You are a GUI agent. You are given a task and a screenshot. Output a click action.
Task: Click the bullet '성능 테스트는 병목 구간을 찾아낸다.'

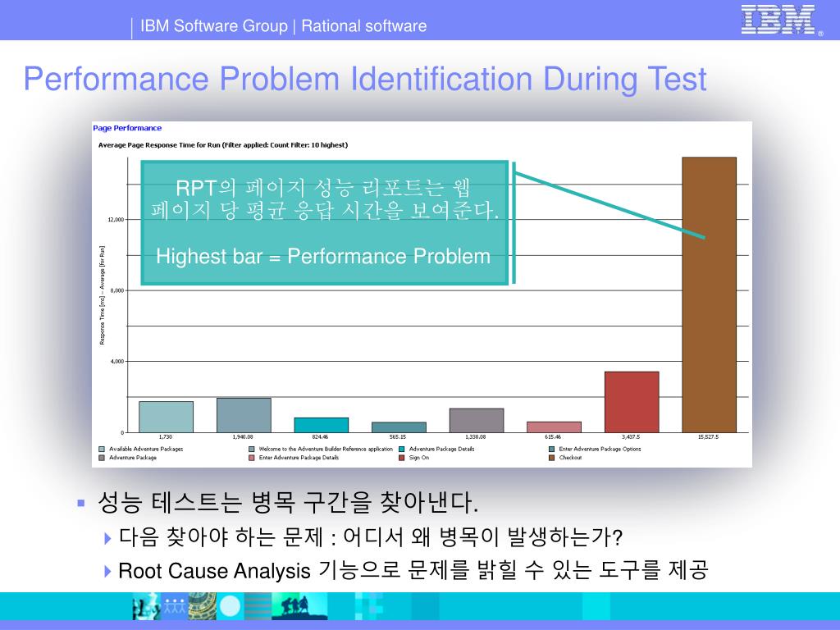288,503
